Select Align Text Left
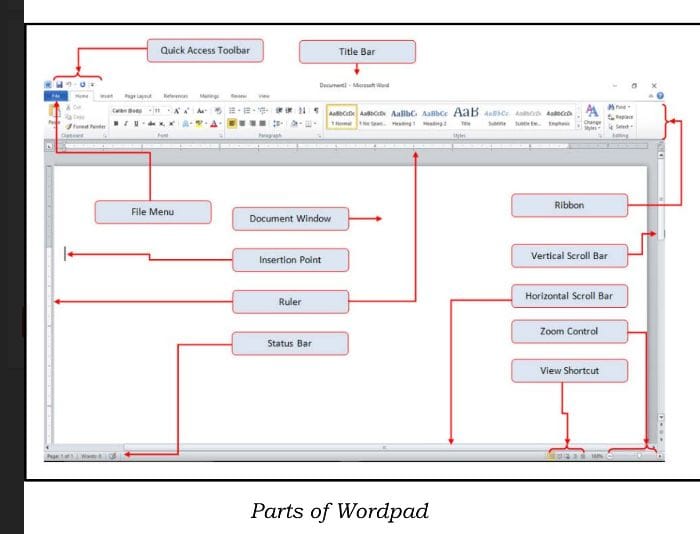Screen dimensions: 700x534 coord(232,124)
